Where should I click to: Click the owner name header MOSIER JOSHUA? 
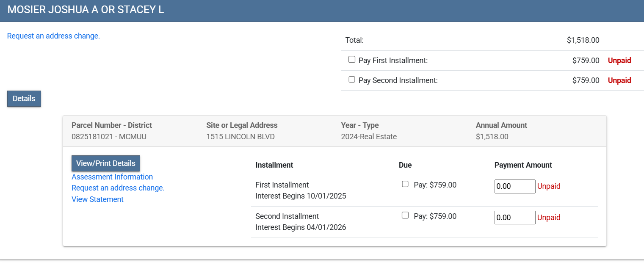tap(86, 10)
